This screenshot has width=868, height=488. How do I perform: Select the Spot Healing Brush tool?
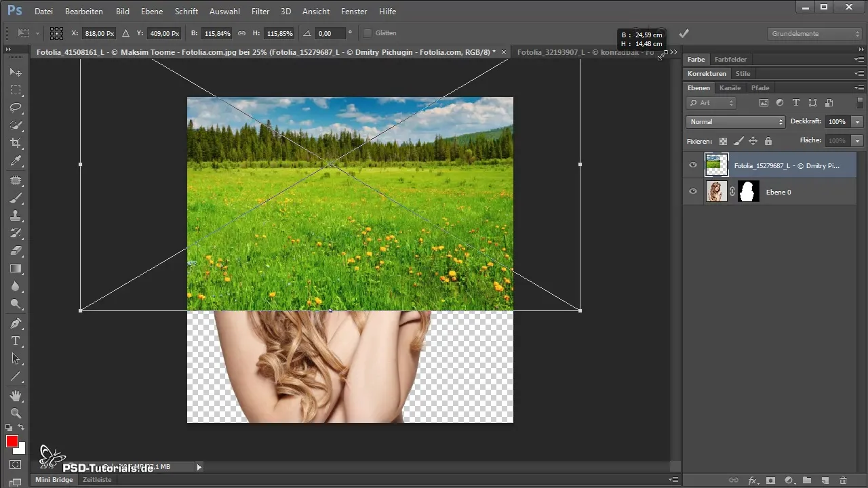point(16,180)
